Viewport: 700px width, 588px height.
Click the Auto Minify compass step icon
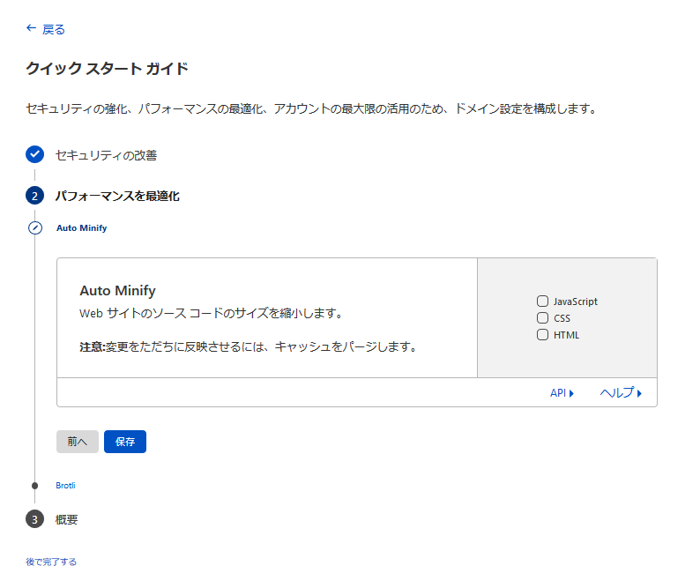click(x=34, y=227)
